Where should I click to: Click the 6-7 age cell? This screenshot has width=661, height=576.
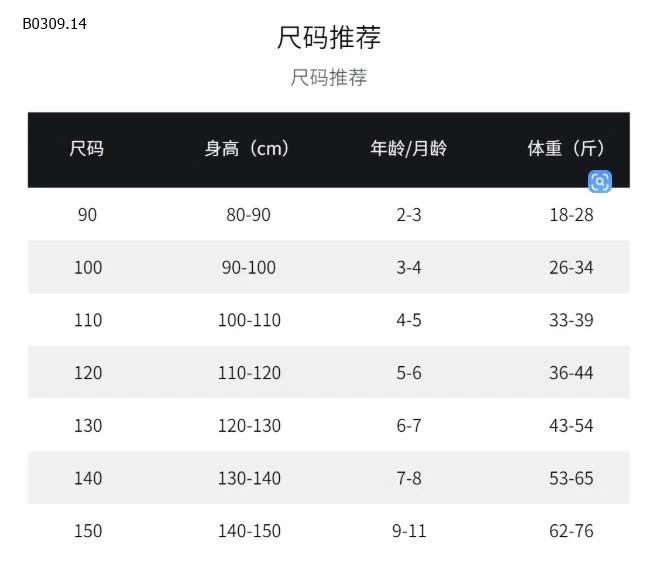click(409, 426)
